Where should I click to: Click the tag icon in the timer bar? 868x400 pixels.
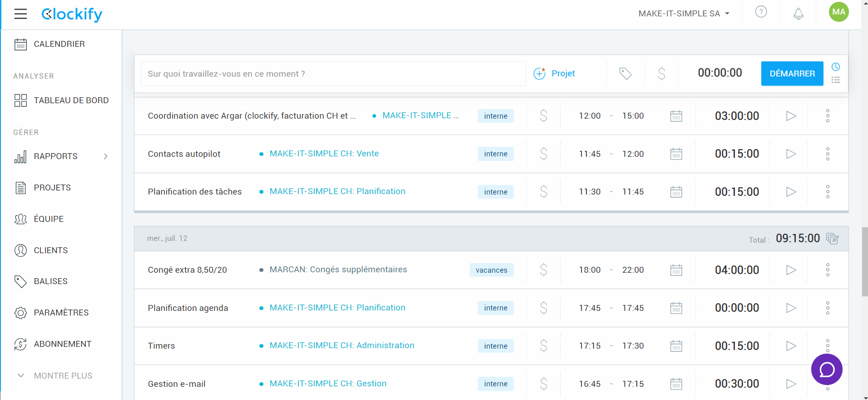pyautogui.click(x=625, y=74)
